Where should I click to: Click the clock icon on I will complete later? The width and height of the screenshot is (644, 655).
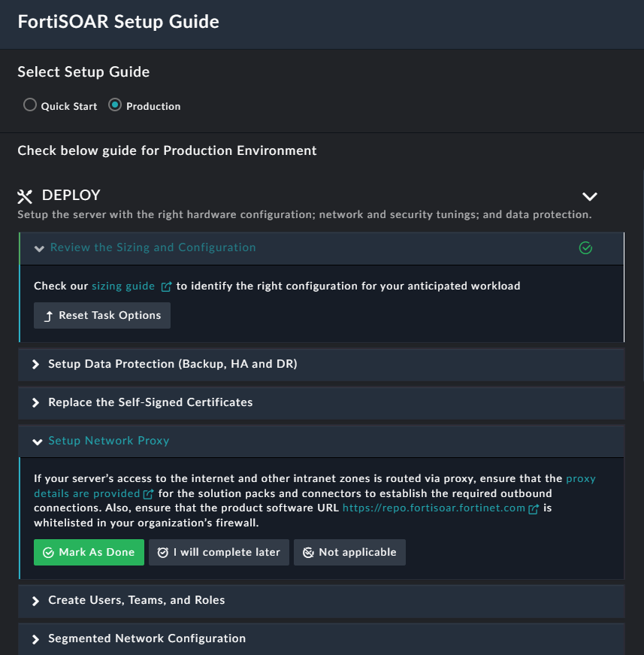[x=162, y=552]
